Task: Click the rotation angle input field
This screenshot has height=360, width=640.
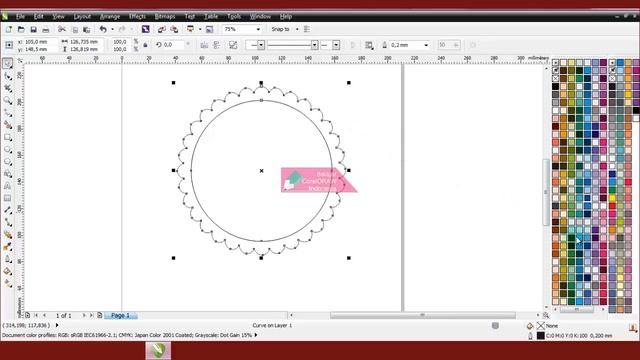Action: (x=172, y=45)
